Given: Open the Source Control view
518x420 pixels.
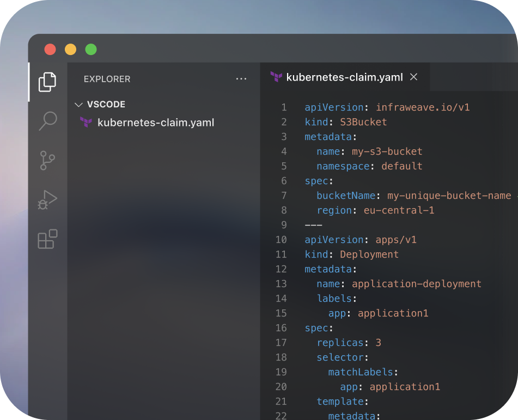Looking at the screenshot, I should pos(47,161).
